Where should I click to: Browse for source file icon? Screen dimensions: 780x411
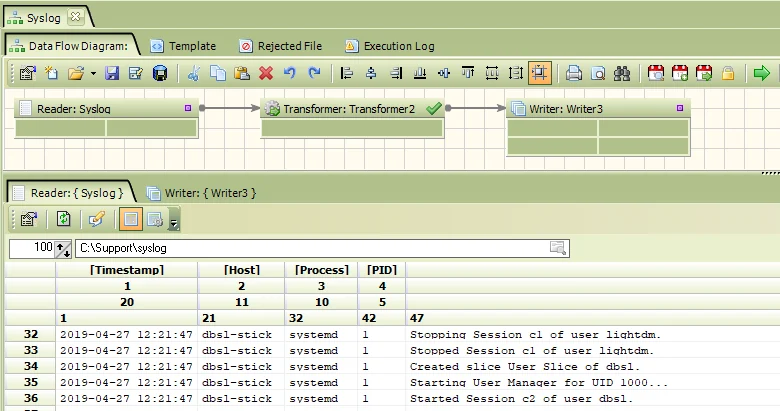pyautogui.click(x=558, y=248)
